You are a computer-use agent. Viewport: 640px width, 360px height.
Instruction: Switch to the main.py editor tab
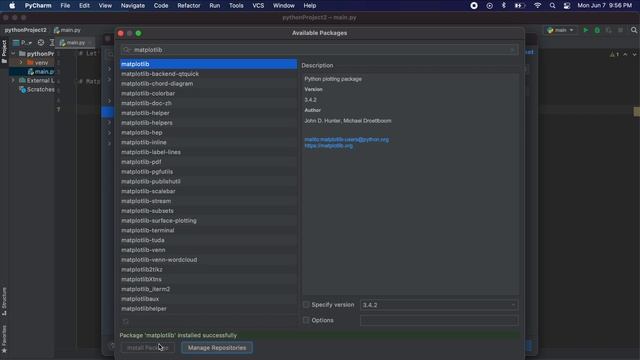click(76, 42)
